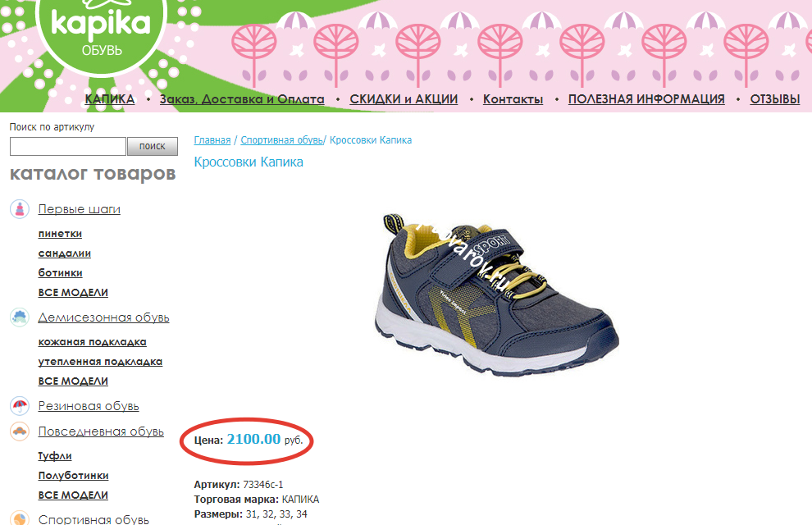Click the pyramid toy icon beside Первые шаги

coord(20,209)
